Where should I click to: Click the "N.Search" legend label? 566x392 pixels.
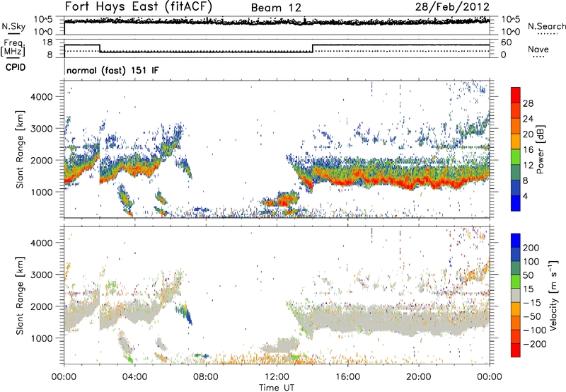(546, 26)
